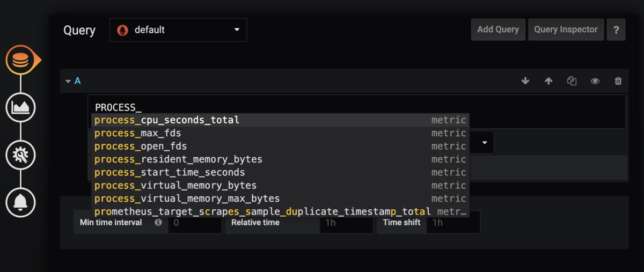The width and height of the screenshot is (644, 272).
Task: Choose process_virtual_memory_bytes suggestion
Action: pos(280,185)
